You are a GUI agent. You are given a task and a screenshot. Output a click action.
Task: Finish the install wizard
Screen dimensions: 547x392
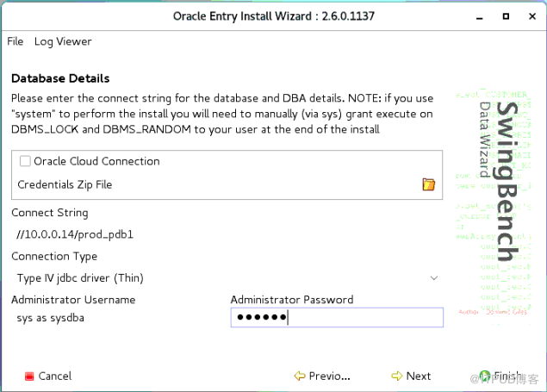501,376
